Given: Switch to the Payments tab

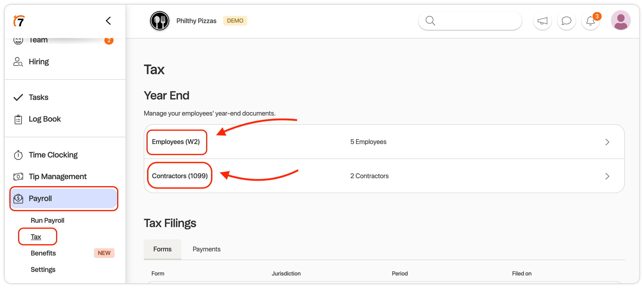Looking at the screenshot, I should tap(206, 249).
